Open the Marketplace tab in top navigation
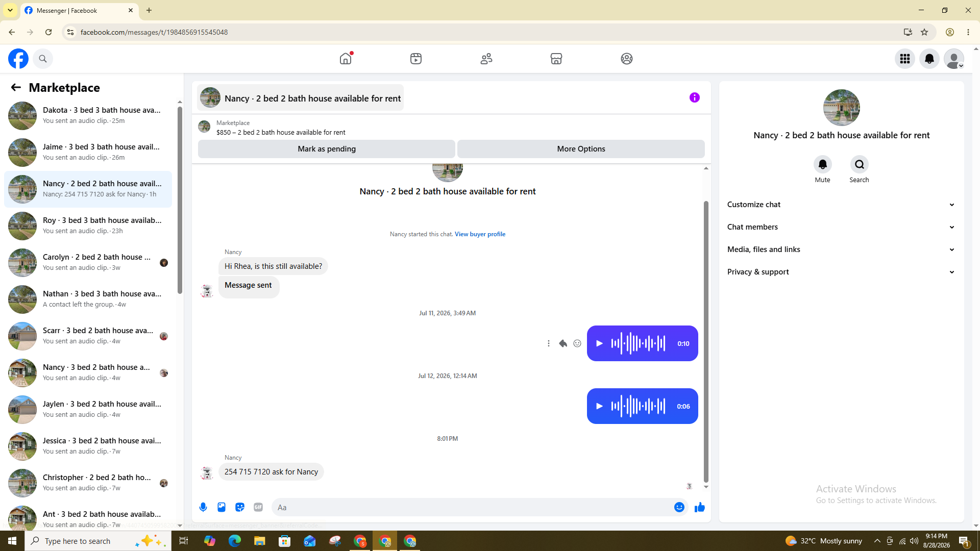The image size is (980, 551). click(x=556, y=59)
